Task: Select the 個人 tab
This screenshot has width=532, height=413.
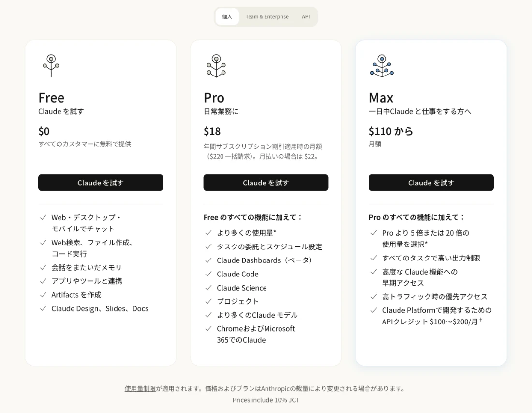Action: tap(227, 16)
